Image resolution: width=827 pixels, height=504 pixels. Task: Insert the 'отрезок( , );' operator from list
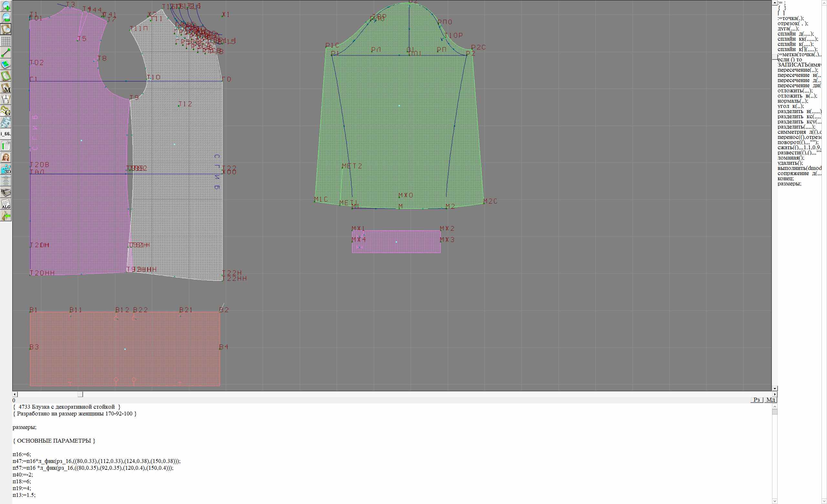[792, 24]
